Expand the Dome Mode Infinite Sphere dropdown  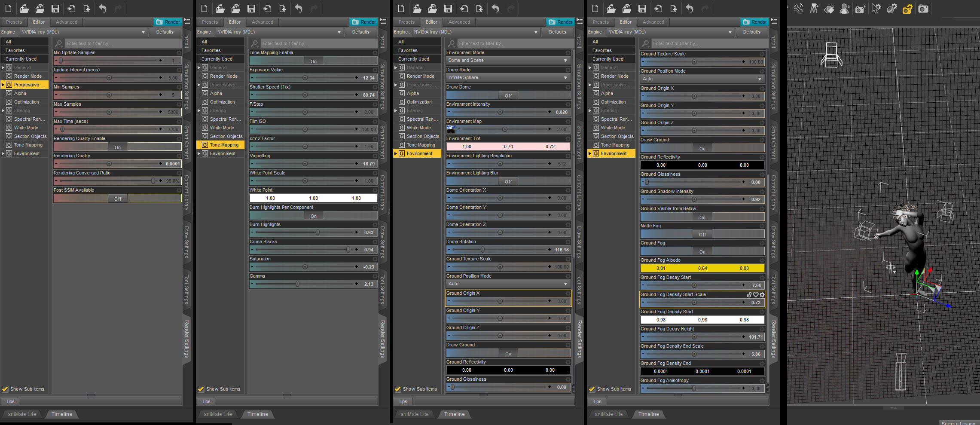click(508, 78)
